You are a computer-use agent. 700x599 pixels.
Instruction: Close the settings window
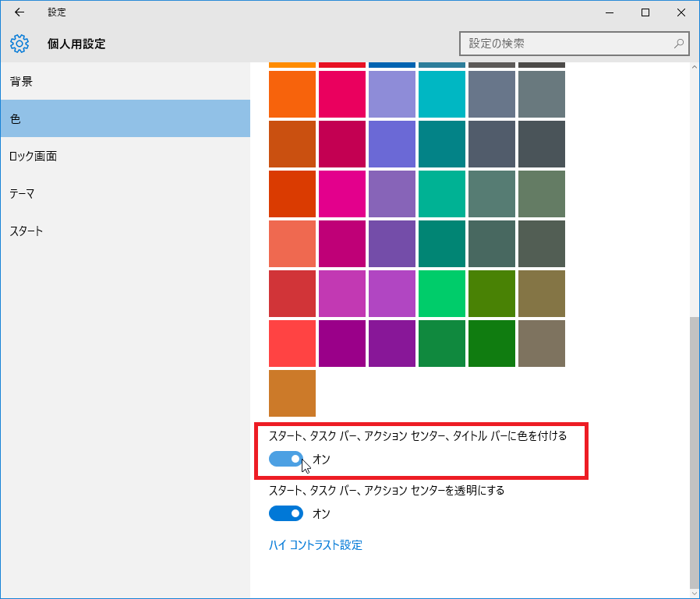pos(681,12)
